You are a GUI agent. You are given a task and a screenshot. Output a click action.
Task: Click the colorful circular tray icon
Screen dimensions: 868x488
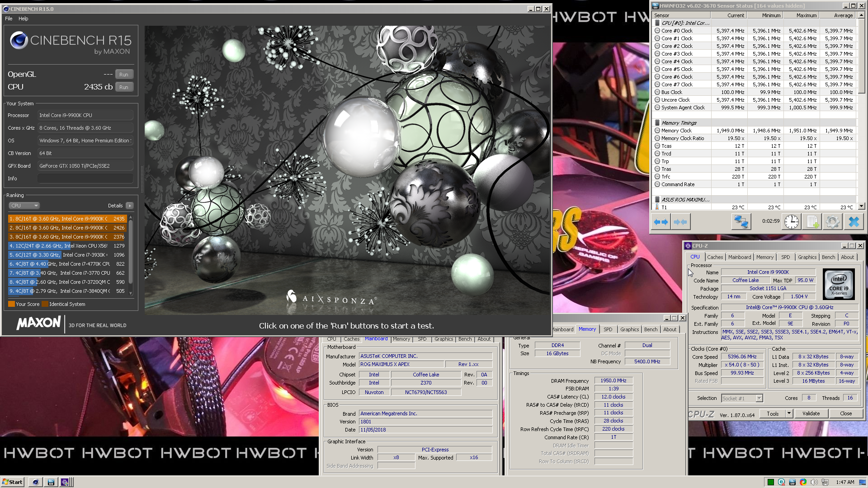click(x=803, y=482)
